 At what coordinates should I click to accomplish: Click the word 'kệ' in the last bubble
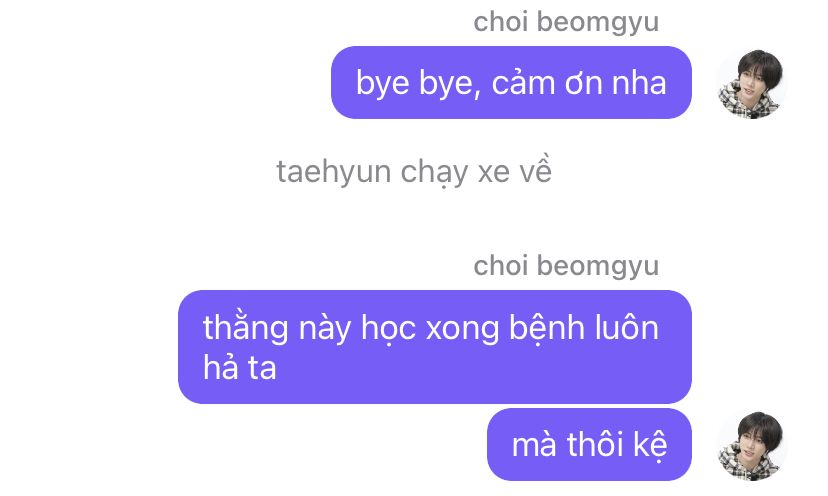(x=650, y=445)
